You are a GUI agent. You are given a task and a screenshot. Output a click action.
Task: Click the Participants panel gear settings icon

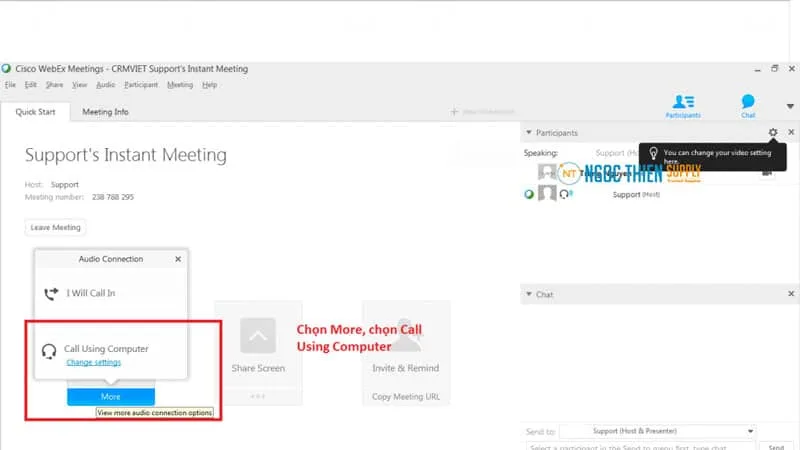coord(773,133)
